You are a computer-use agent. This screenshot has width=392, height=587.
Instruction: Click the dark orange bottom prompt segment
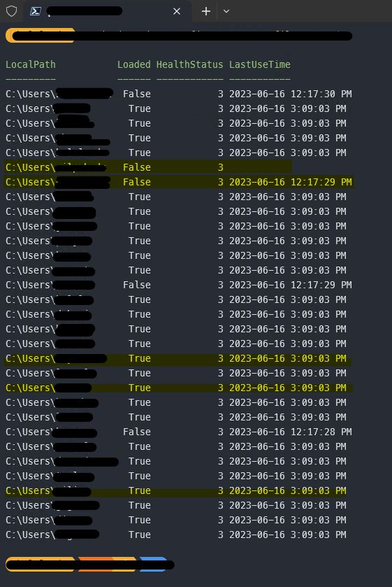pyautogui.click(x=96, y=564)
